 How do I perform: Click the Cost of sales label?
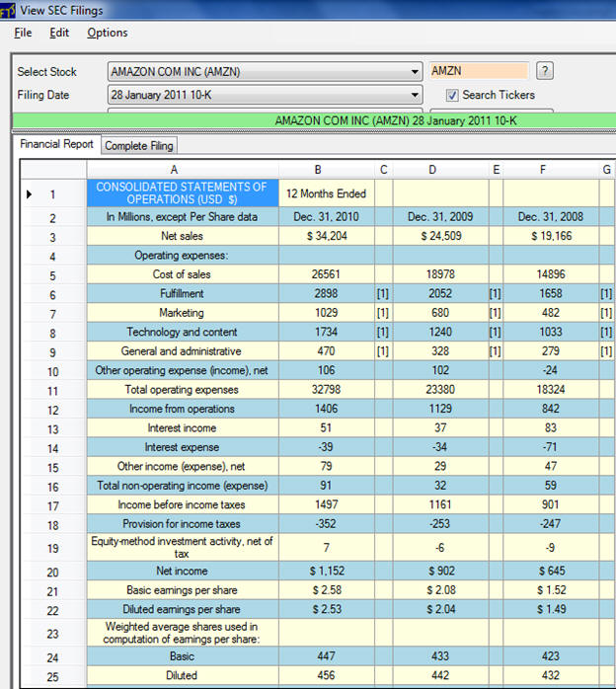(x=183, y=274)
